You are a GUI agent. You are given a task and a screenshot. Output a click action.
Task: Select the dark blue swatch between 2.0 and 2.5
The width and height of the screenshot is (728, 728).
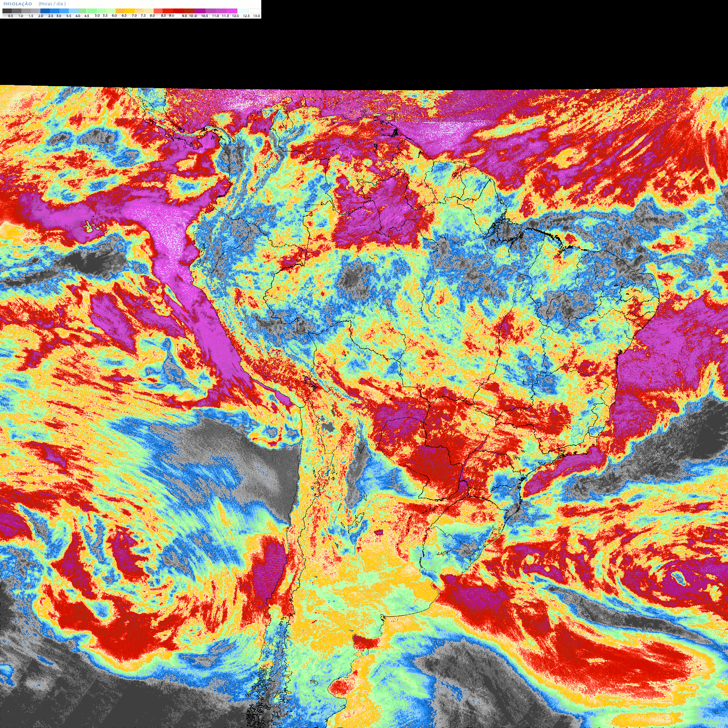[x=45, y=11]
